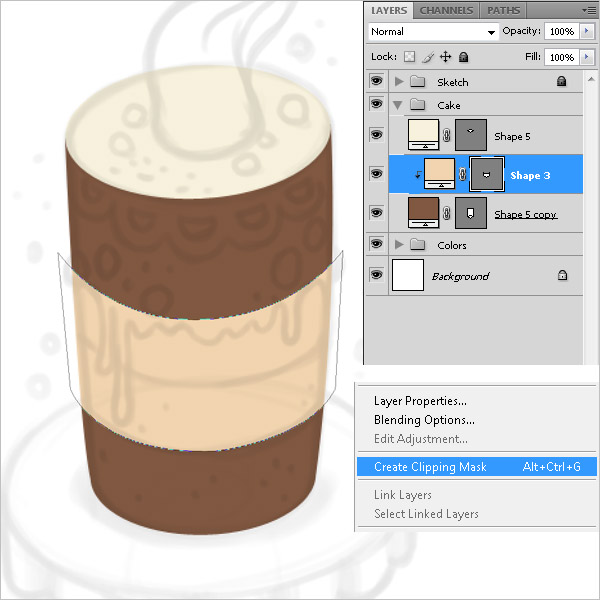600x600 pixels.
Task: Click the Colors group folder icon
Action: click(417, 244)
